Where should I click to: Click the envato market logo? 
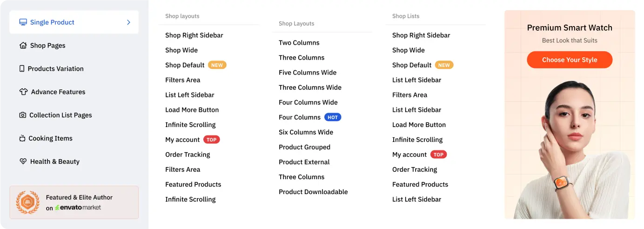[x=78, y=208]
